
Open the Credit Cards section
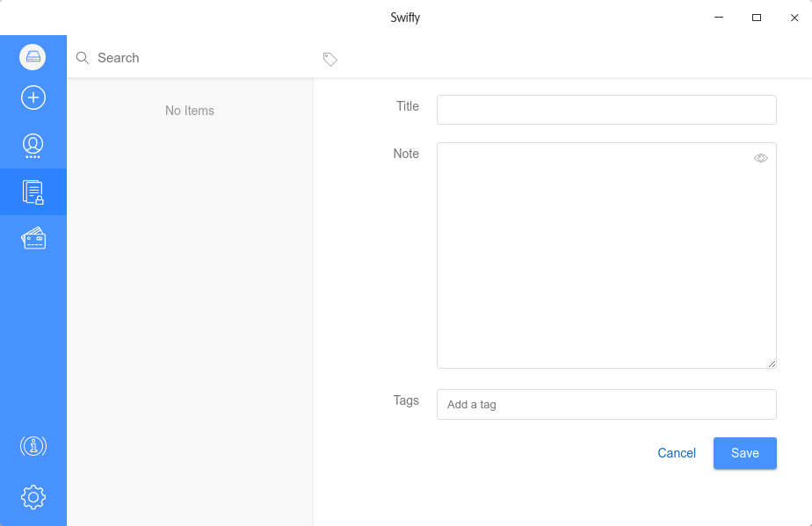coord(33,238)
